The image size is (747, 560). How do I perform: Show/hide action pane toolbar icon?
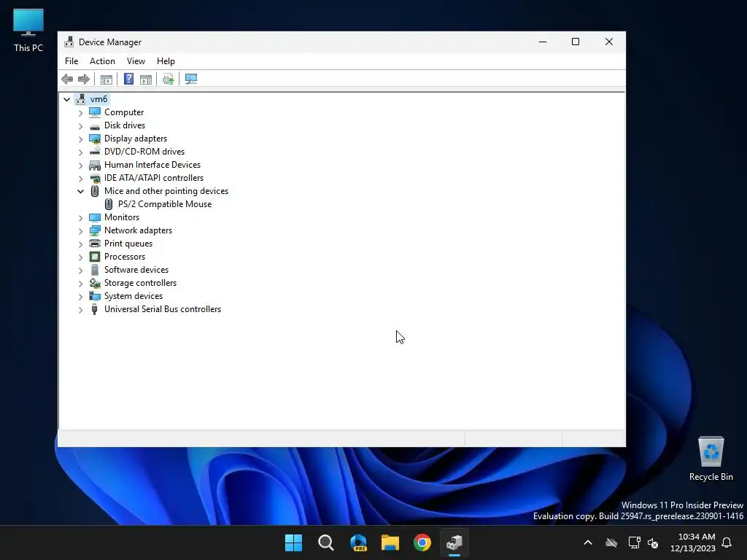point(146,79)
